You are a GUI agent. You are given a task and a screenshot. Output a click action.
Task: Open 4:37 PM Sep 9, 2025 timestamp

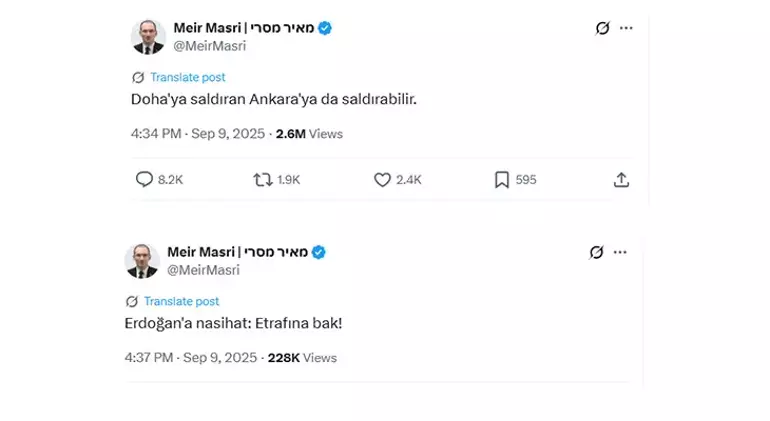click(x=191, y=358)
